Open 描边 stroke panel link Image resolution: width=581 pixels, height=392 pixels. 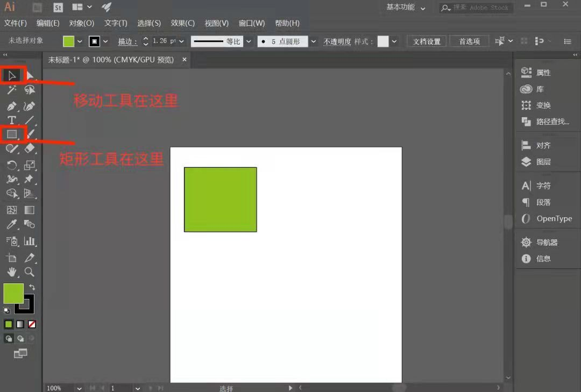tap(128, 42)
